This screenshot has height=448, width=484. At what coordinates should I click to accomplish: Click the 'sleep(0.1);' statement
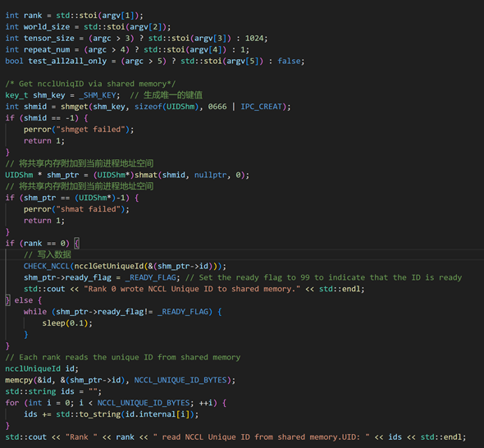(67, 323)
